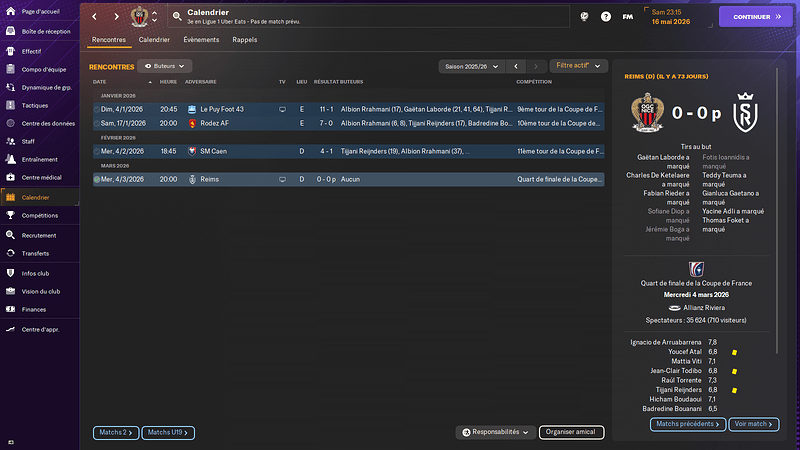Screen dimensions: 800x450
Task: Open Centre des données
Action: pyautogui.click(x=40, y=123)
